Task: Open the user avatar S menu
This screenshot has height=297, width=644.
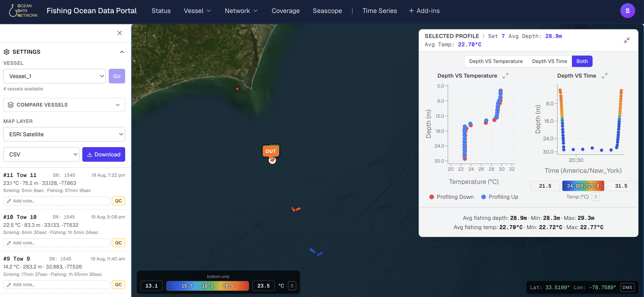Action: click(627, 10)
